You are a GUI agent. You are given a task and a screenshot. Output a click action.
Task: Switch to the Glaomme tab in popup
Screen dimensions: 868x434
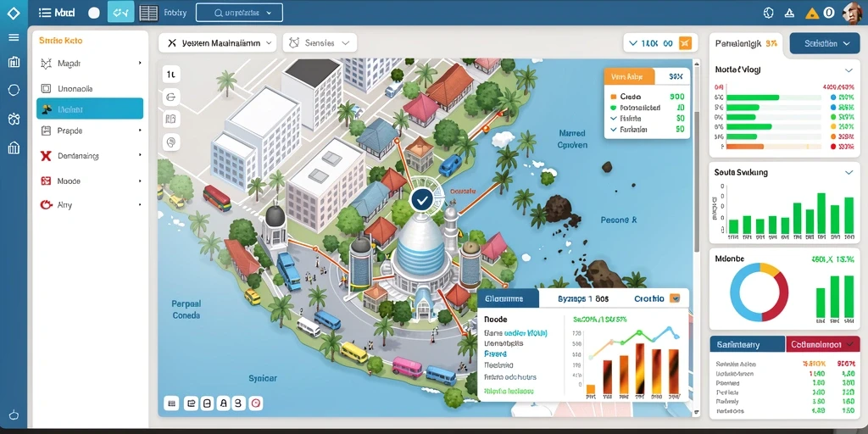point(508,298)
